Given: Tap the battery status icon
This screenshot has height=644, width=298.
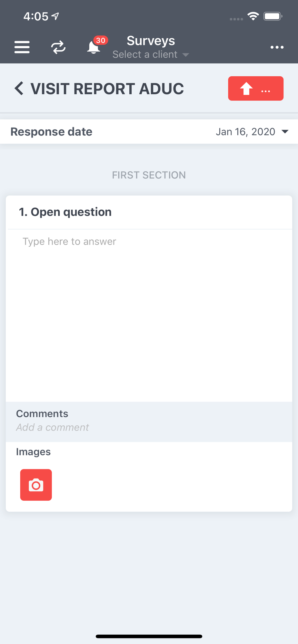Looking at the screenshot, I should (x=273, y=16).
